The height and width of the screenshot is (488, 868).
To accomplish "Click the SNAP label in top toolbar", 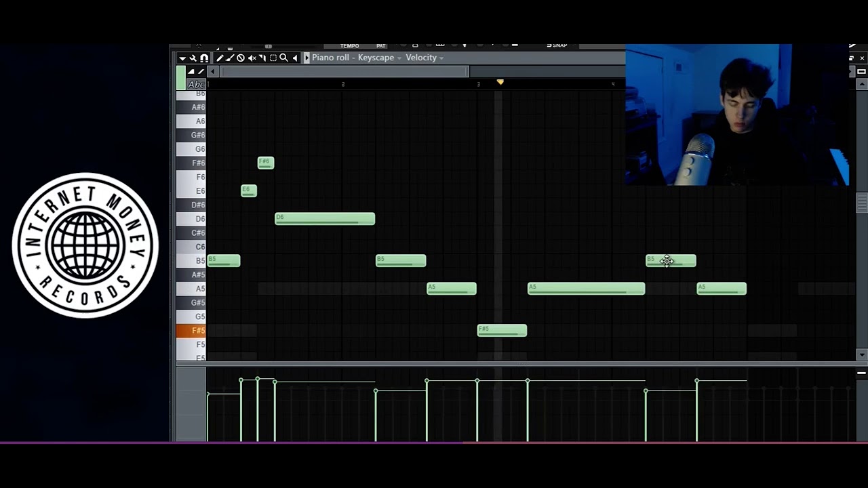I will point(559,45).
